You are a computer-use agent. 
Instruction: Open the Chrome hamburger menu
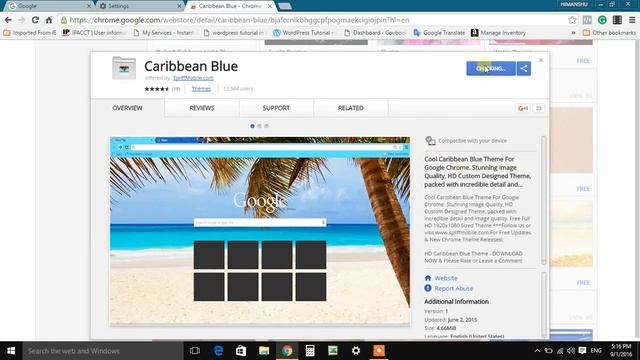[x=632, y=20]
